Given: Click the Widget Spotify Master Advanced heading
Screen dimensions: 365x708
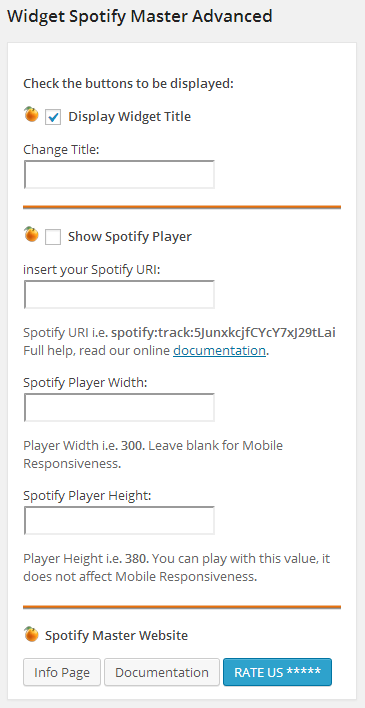Looking at the screenshot, I should tap(140, 17).
